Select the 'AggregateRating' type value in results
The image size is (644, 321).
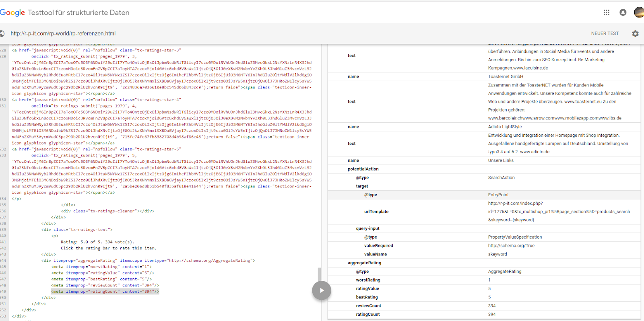click(x=505, y=272)
